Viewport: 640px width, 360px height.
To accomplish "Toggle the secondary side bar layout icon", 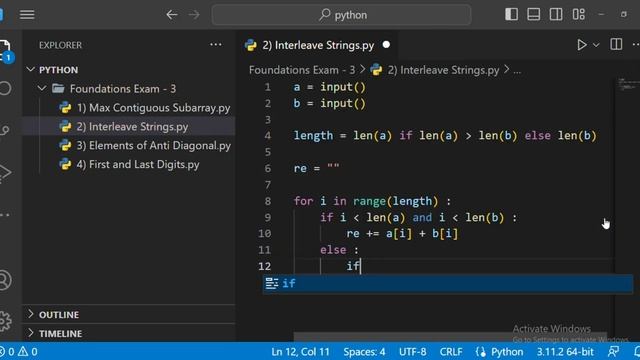I will click(x=556, y=14).
